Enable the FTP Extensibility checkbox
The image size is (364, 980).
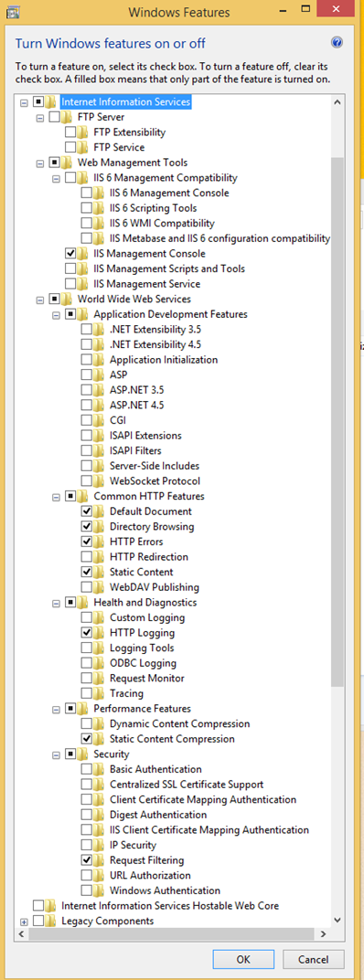tap(70, 132)
